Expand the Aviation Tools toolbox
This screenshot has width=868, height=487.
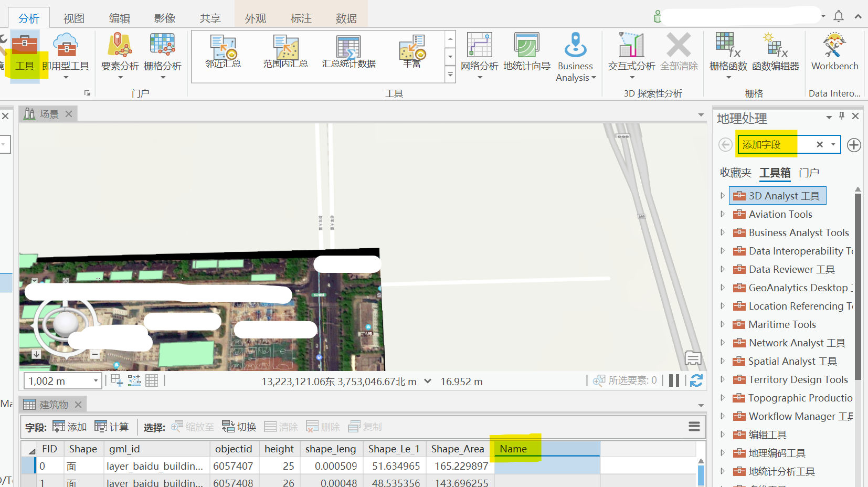(723, 214)
